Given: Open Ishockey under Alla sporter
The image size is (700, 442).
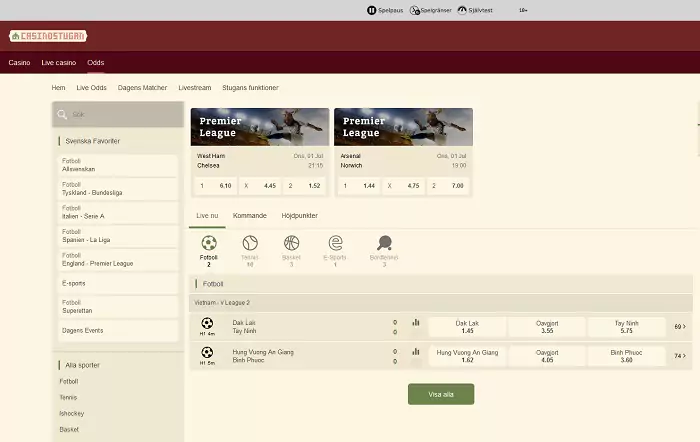Looking at the screenshot, I should coord(71,413).
